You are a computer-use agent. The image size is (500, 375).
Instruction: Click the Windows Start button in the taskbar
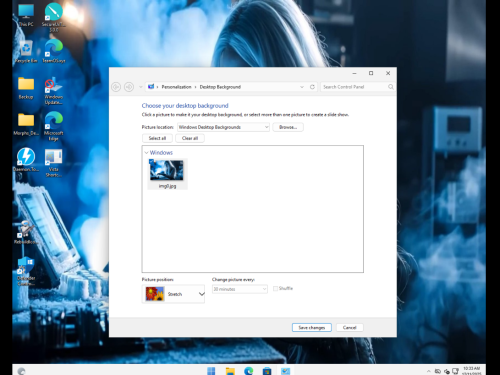tap(211, 371)
